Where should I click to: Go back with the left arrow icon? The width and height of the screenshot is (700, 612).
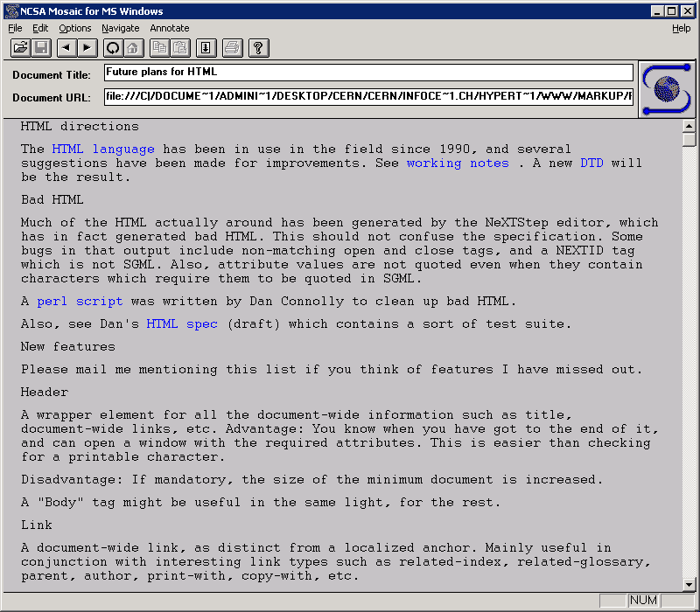(x=66, y=48)
